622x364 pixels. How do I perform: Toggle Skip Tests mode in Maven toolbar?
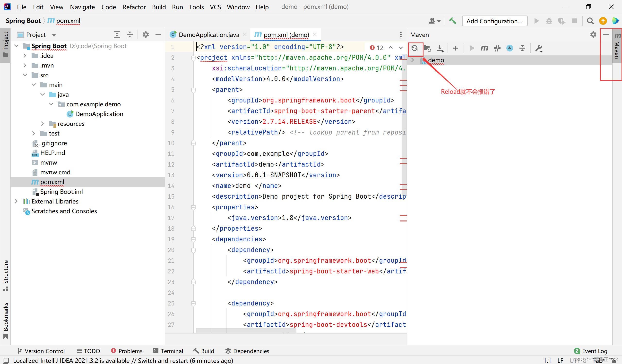tap(510, 48)
